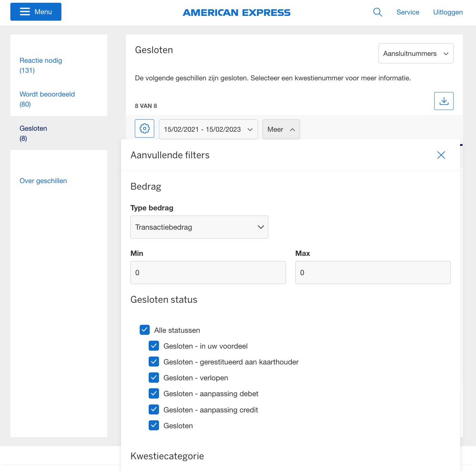Image resolution: width=476 pixels, height=471 pixels.
Task: Click the American Express logo
Action: point(237,12)
